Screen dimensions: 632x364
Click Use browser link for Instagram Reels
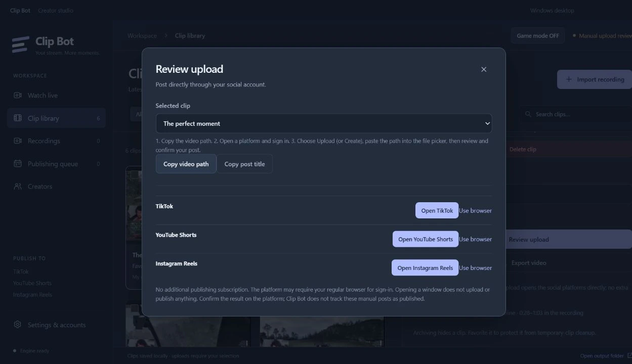pyautogui.click(x=475, y=268)
